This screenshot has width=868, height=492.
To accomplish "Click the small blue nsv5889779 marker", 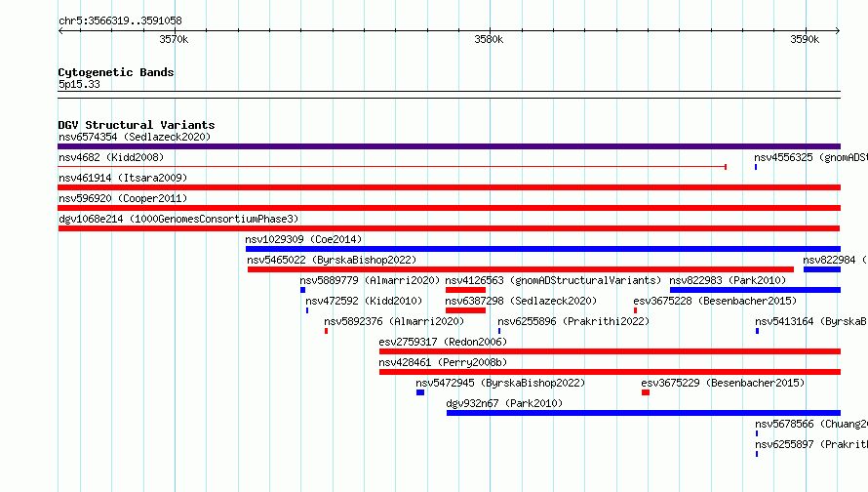I will [302, 290].
